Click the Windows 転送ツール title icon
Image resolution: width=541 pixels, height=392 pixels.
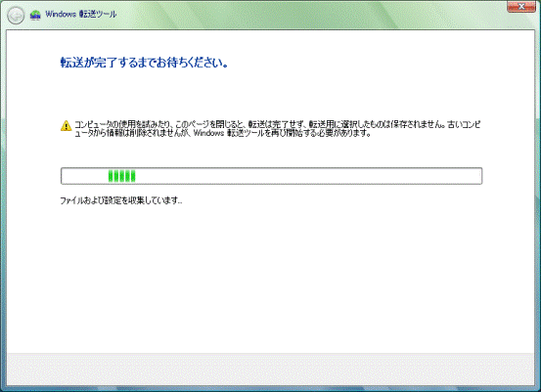coord(35,15)
